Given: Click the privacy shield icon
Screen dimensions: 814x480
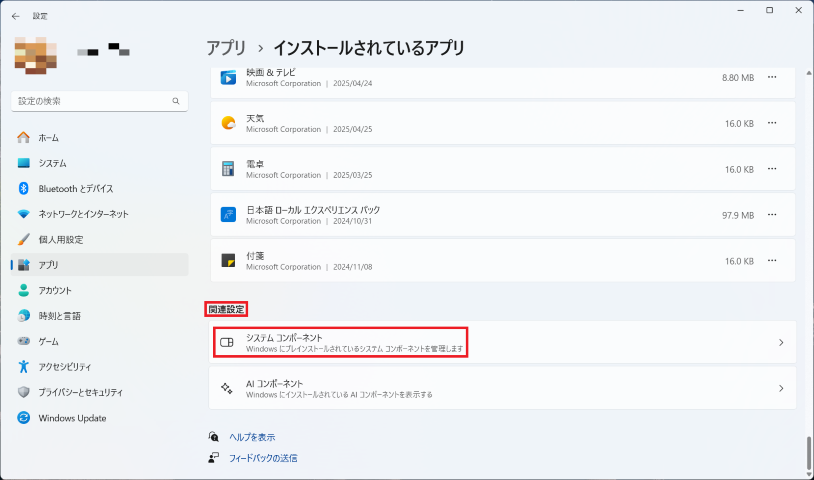Looking at the screenshot, I should (23, 392).
